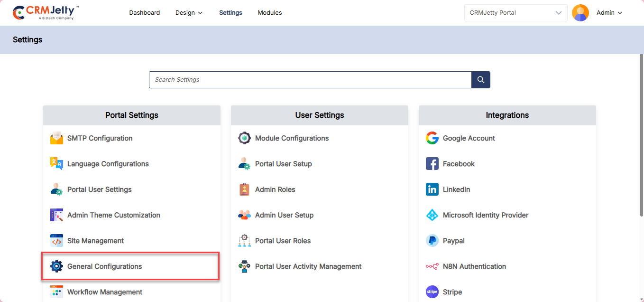644x302 pixels.
Task: Click the Stripe logo icon
Action: [x=432, y=292]
